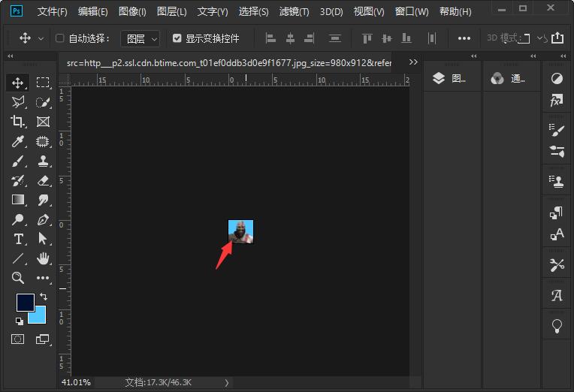Select the Rectangular Marquee tool
This screenshot has height=392, width=574.
(x=43, y=83)
